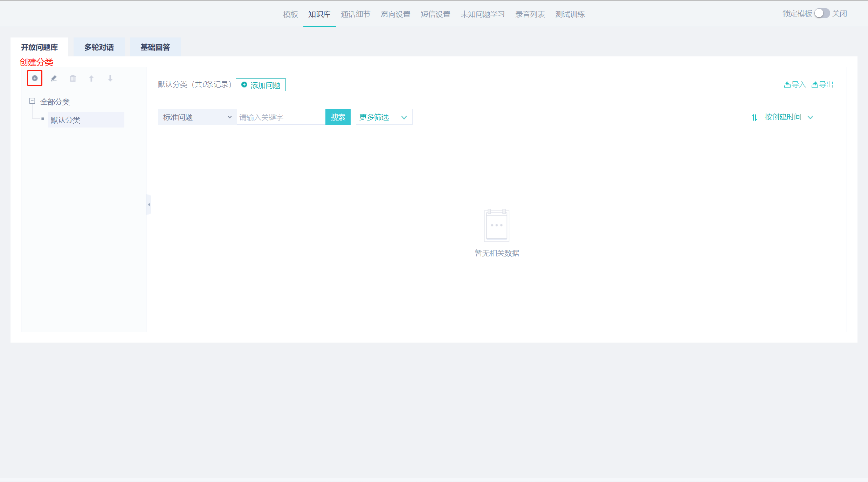
Task: Select 默认分类 in the category tree
Action: click(86, 120)
